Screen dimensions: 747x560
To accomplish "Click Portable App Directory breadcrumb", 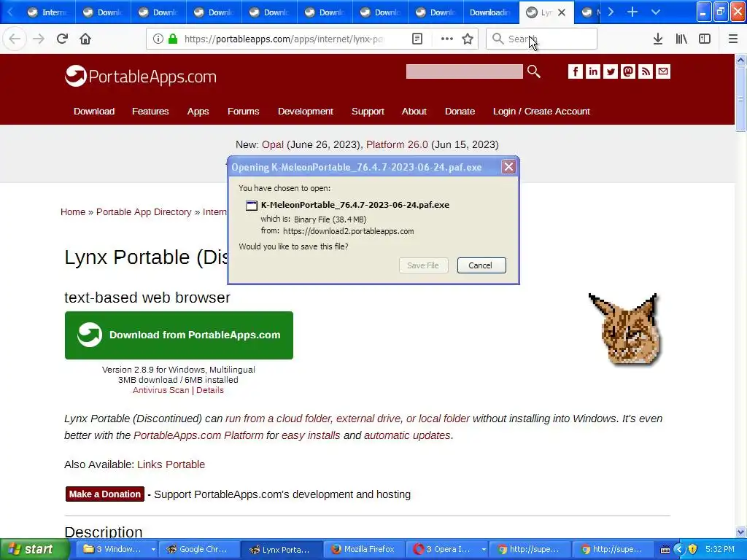I will pyautogui.click(x=144, y=212).
